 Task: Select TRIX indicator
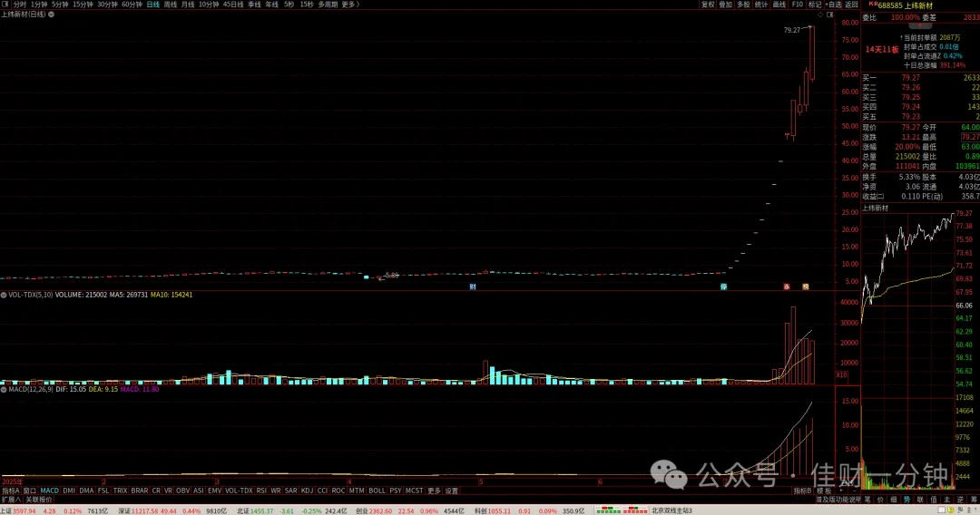(120, 491)
